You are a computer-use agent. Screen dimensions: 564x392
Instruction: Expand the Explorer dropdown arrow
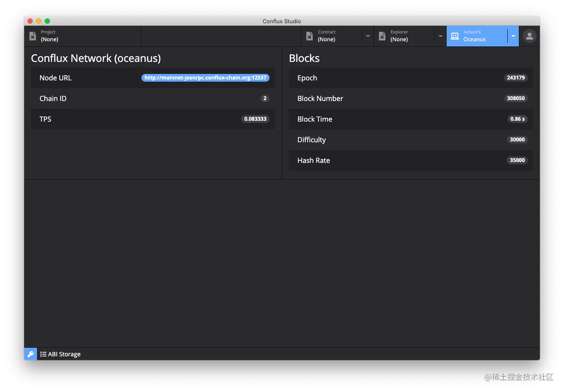pyautogui.click(x=441, y=36)
